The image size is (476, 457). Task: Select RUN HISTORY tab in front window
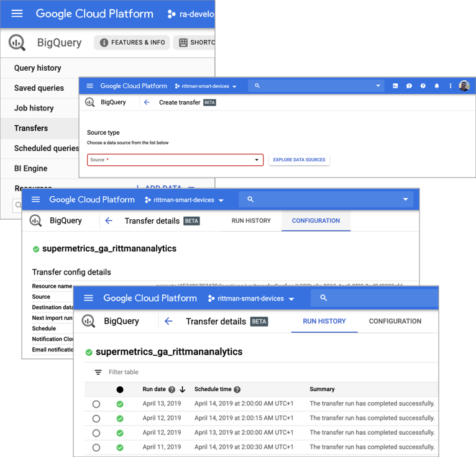coord(324,321)
